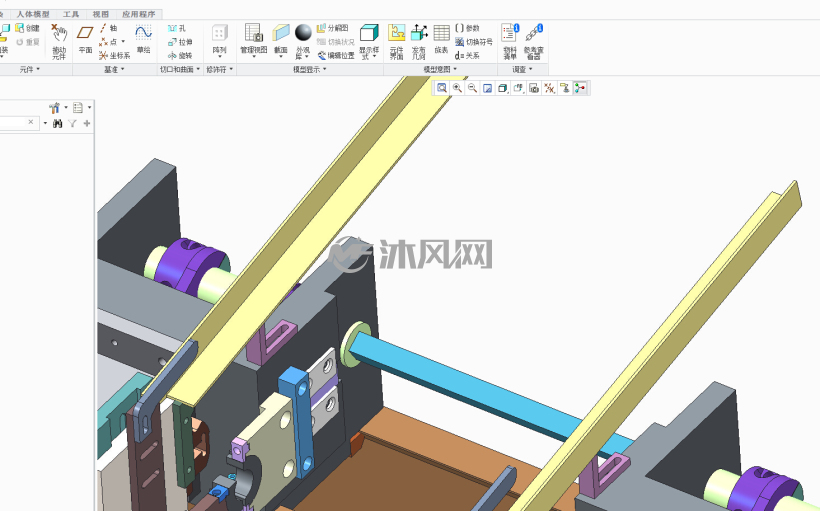Add a datum 轴 axis

[109, 28]
